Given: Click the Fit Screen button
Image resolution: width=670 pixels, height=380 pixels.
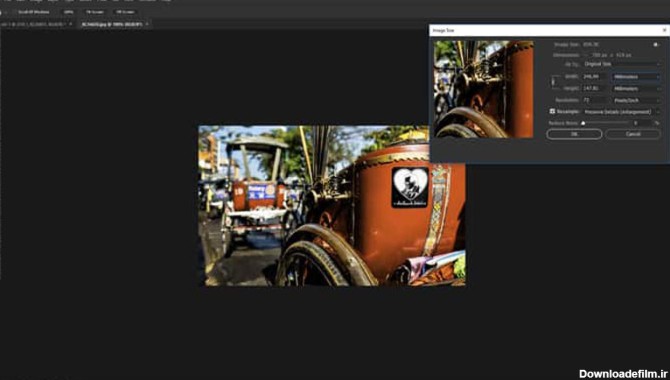Looking at the screenshot, I should [x=95, y=12].
